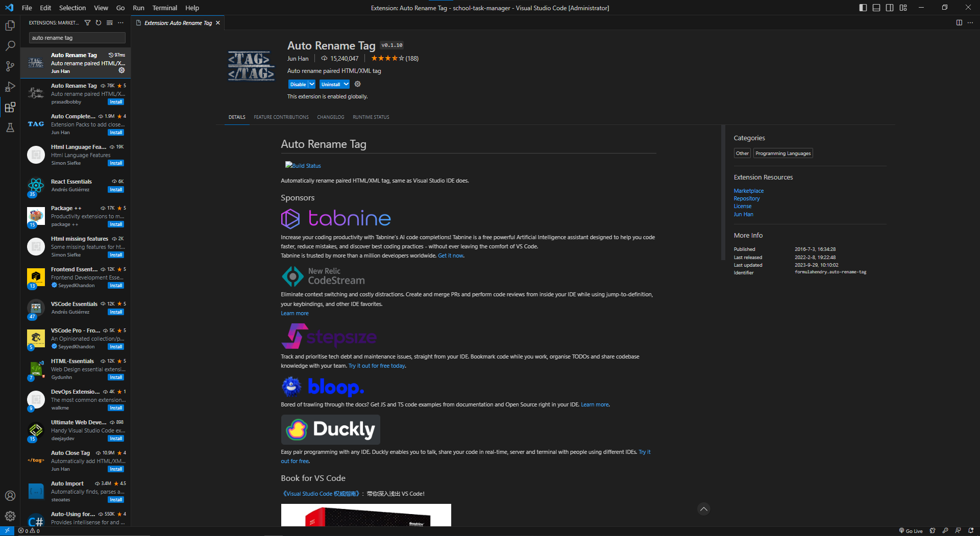Install the React Essentials extension
This screenshot has width=980, height=536.
coord(116,190)
